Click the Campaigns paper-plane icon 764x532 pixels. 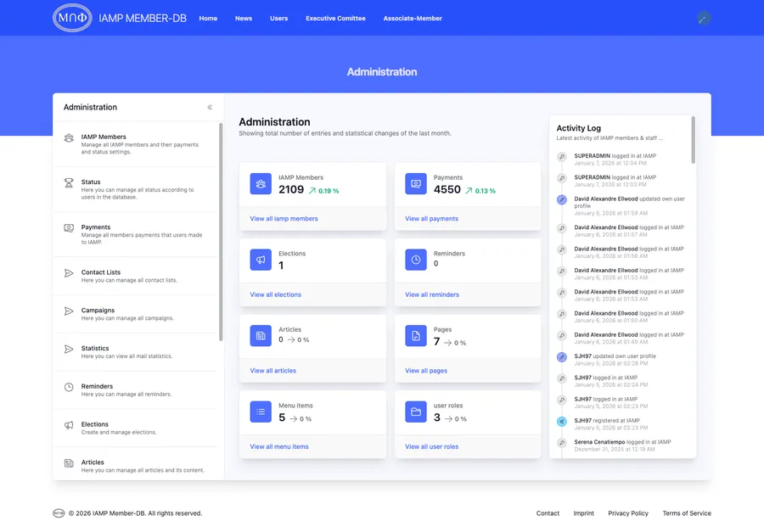(x=69, y=311)
